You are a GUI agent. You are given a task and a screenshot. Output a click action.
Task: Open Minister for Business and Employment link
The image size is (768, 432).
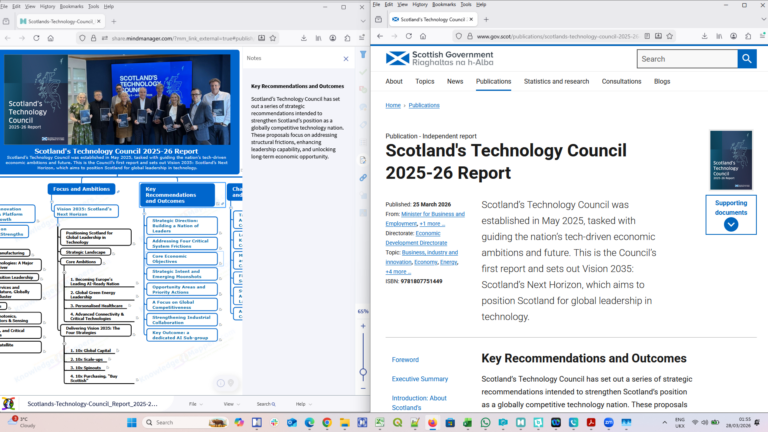click(425, 218)
